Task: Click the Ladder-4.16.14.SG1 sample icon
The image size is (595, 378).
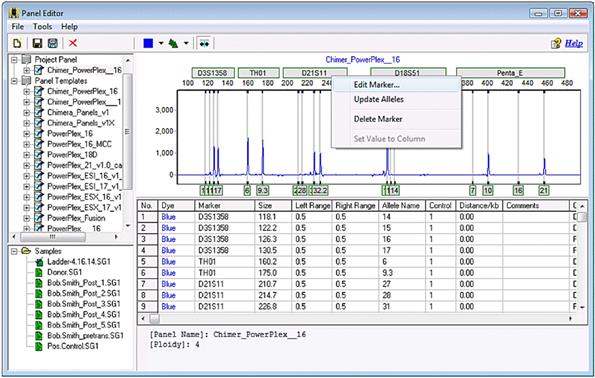Action: click(39, 262)
